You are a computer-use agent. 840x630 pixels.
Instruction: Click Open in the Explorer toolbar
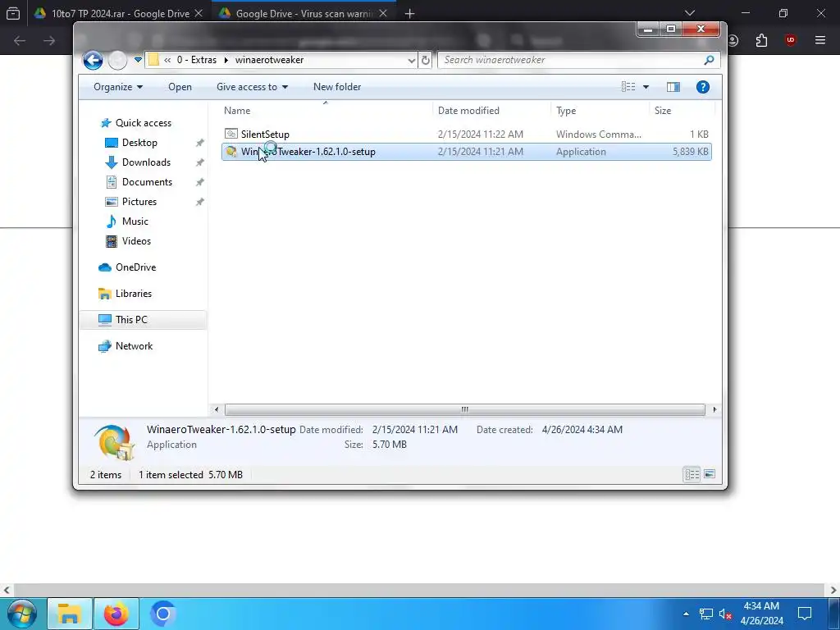coord(180,87)
